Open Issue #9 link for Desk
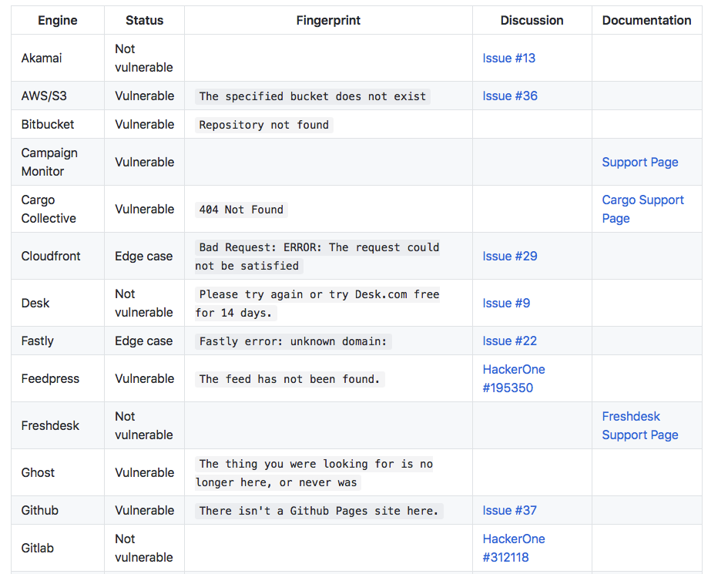The image size is (728, 574). [x=506, y=303]
